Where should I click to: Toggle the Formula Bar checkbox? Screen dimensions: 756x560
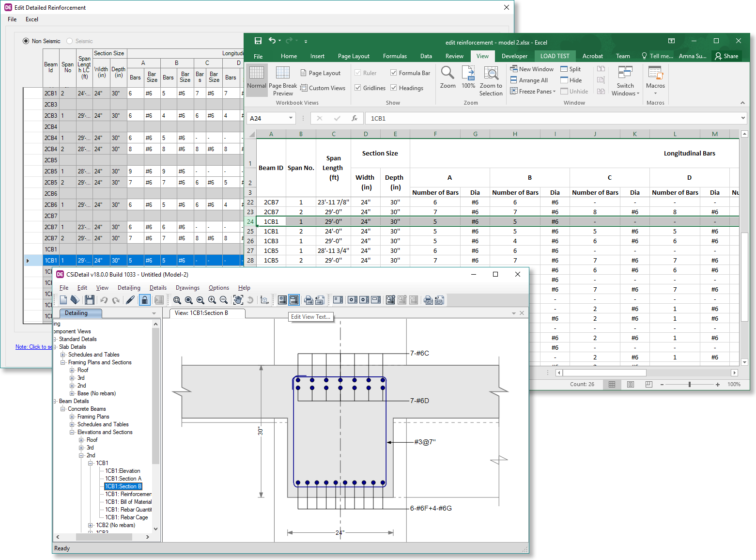[394, 73]
